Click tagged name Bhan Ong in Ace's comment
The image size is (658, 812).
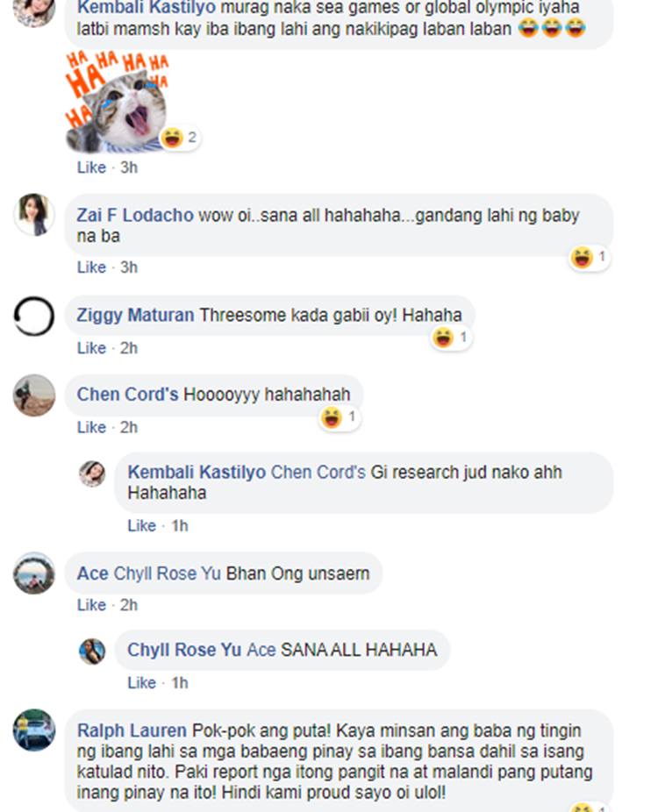click(x=264, y=573)
